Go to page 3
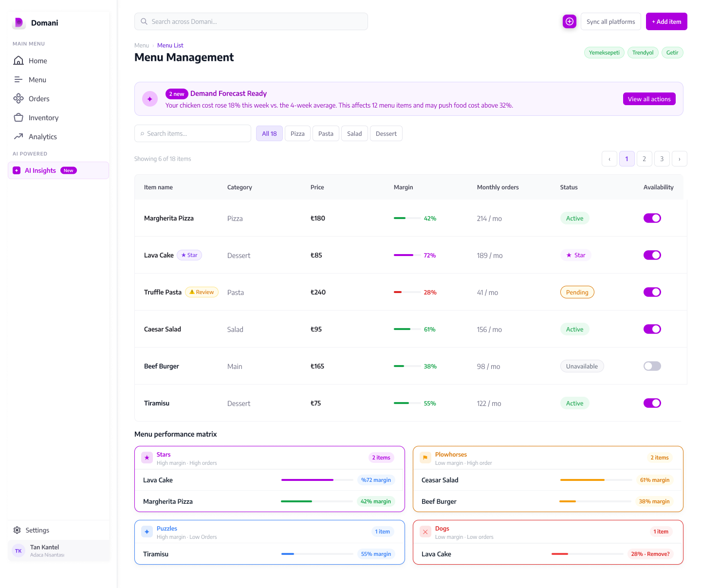The width and height of the screenshot is (701, 588). tap(662, 159)
